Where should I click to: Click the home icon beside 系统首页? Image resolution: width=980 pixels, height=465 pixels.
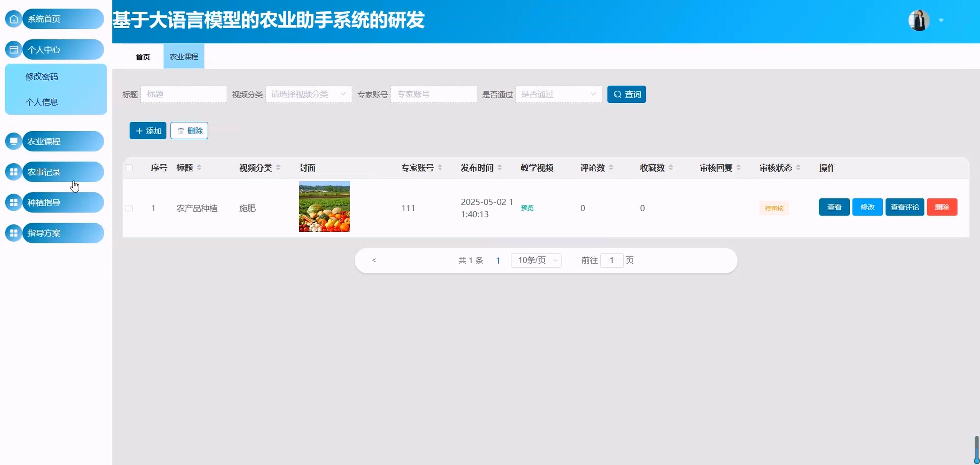point(14,19)
